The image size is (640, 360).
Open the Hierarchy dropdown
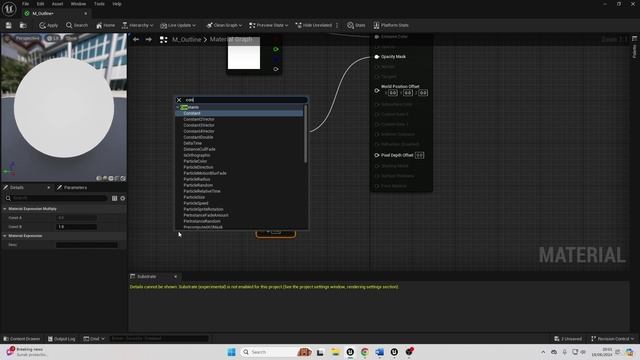coord(138,25)
